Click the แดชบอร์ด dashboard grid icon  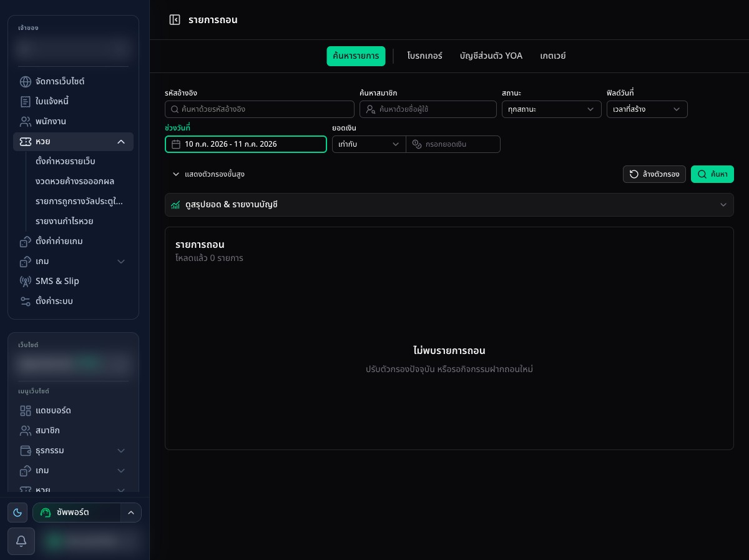tap(26, 411)
